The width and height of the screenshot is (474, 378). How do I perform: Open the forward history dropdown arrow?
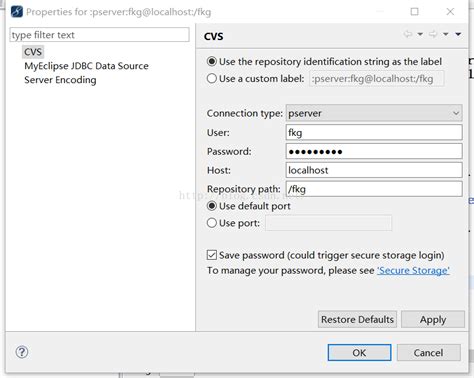pyautogui.click(x=446, y=34)
